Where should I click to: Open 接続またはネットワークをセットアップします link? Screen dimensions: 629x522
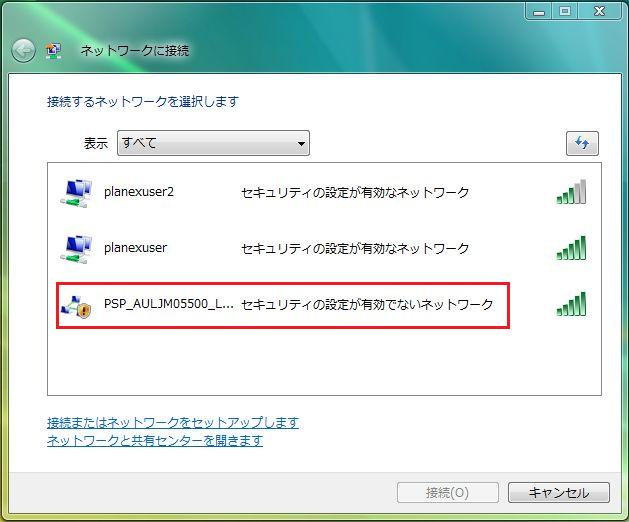[x=172, y=423]
